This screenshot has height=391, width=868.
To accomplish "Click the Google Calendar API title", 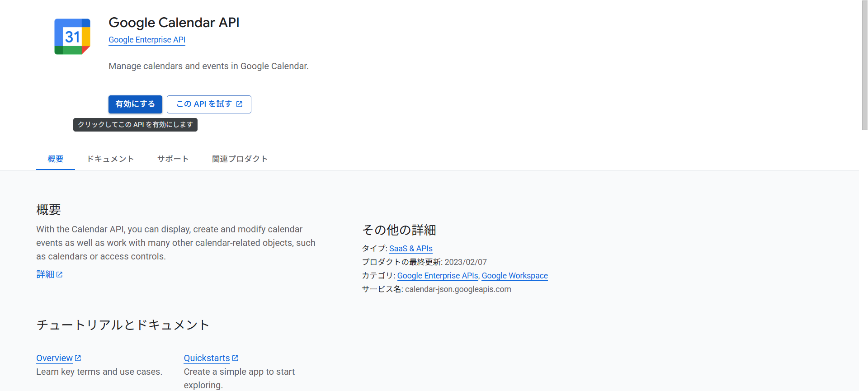I will click(x=174, y=23).
